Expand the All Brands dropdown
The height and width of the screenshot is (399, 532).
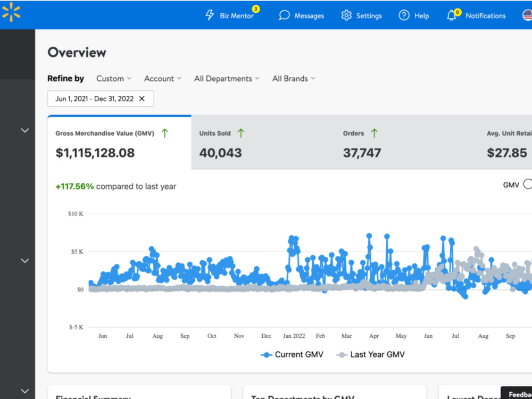[x=294, y=78]
